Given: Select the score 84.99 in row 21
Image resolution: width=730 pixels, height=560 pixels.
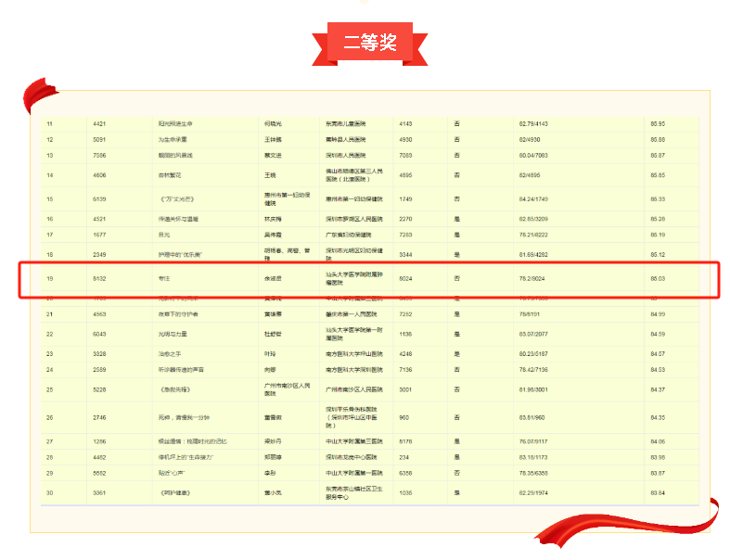Looking at the screenshot, I should (x=658, y=314).
